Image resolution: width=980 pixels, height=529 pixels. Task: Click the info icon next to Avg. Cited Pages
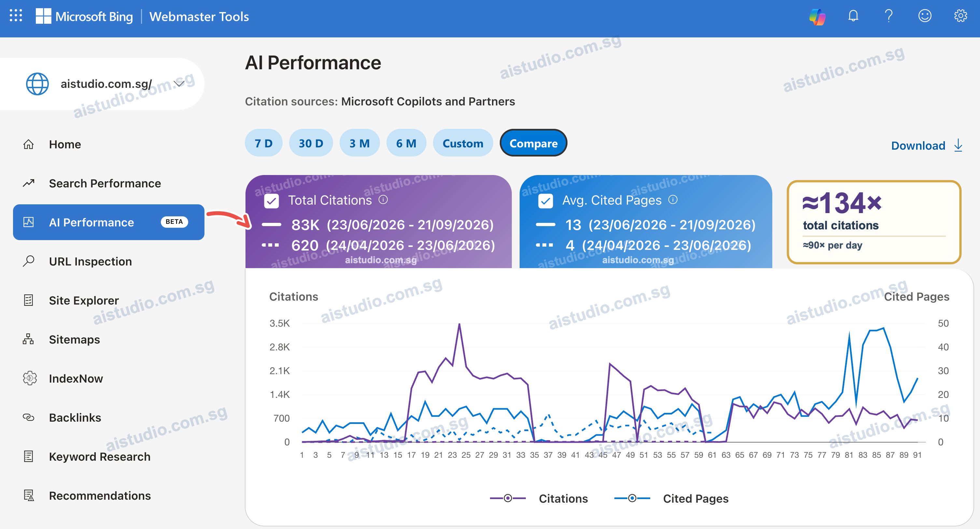tap(673, 199)
